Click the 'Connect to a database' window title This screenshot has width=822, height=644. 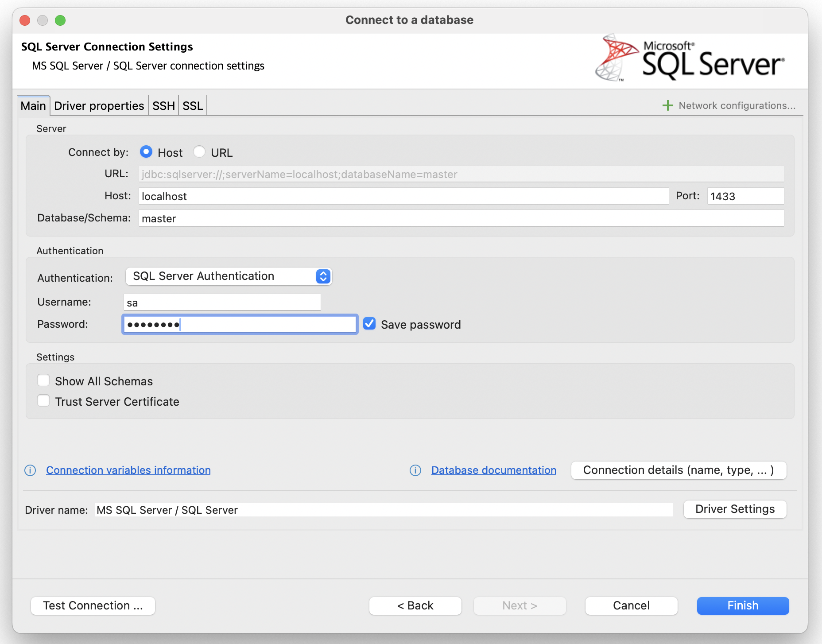pos(410,20)
